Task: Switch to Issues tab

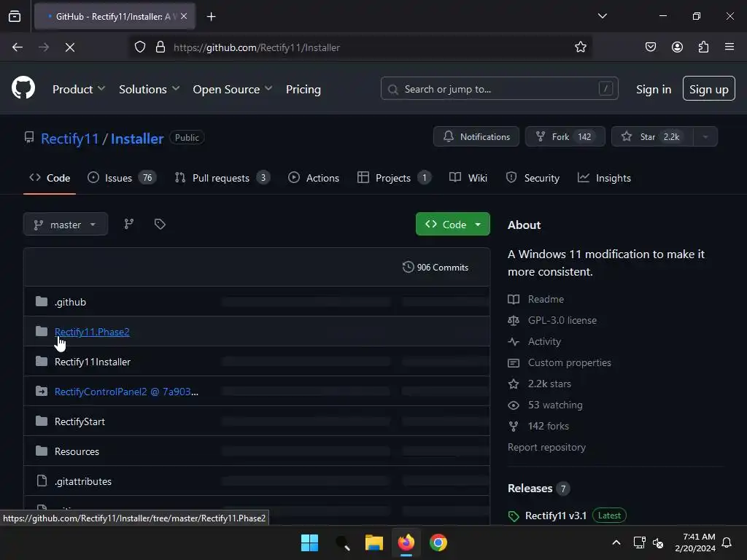Action: click(x=122, y=178)
